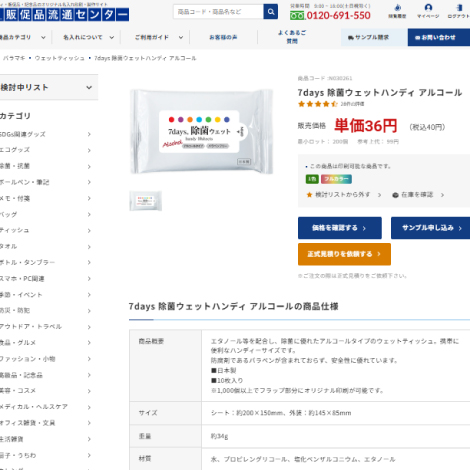The height and width of the screenshot is (470, 470).
Task: Click the 材質 table row header
Action: [x=165, y=459]
